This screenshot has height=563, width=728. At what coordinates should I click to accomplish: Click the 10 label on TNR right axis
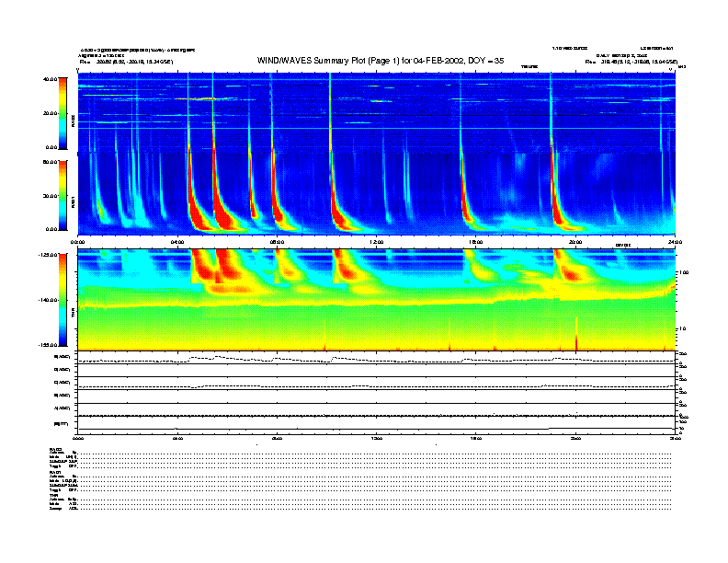click(x=684, y=329)
